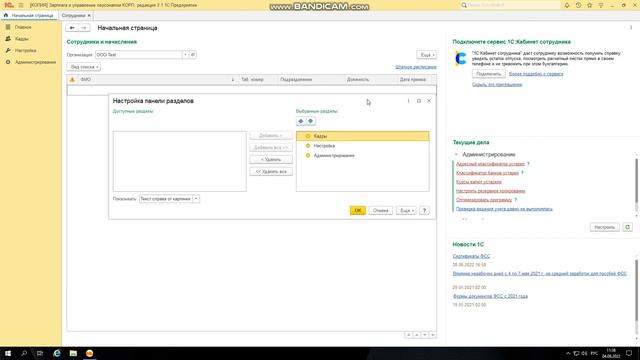This screenshot has width=640, height=360.
Task: Click the Удалить button
Action: coord(271,160)
